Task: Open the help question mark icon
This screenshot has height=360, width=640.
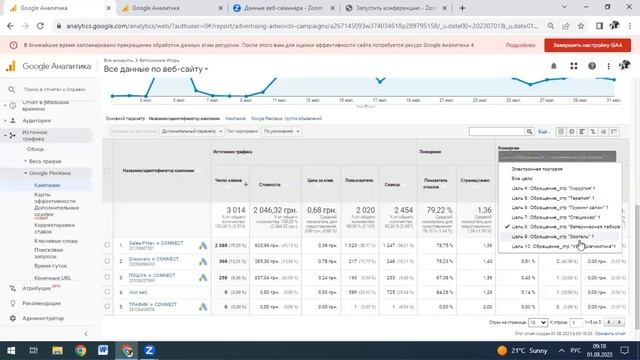Action: tap(592, 66)
